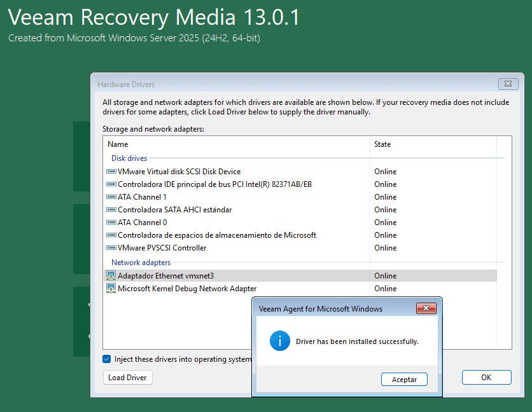Click the Network adapters group header

tap(141, 263)
